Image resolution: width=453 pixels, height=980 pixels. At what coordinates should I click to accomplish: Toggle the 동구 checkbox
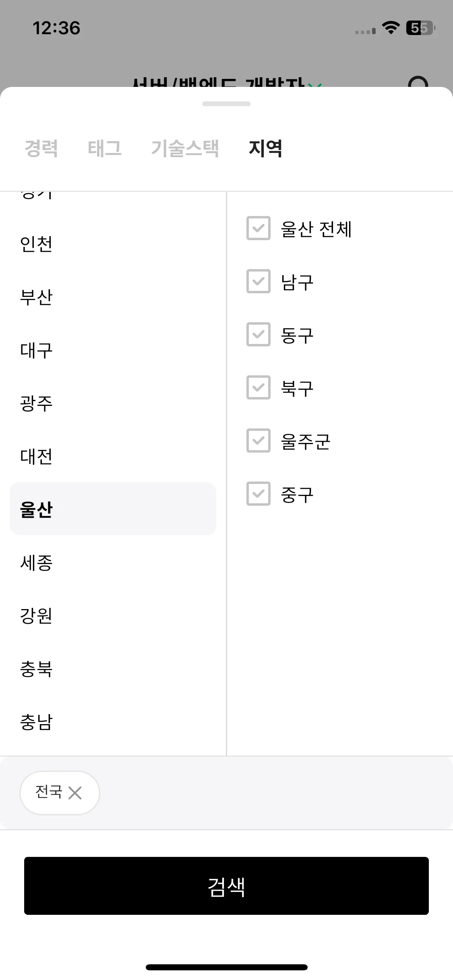(x=259, y=335)
